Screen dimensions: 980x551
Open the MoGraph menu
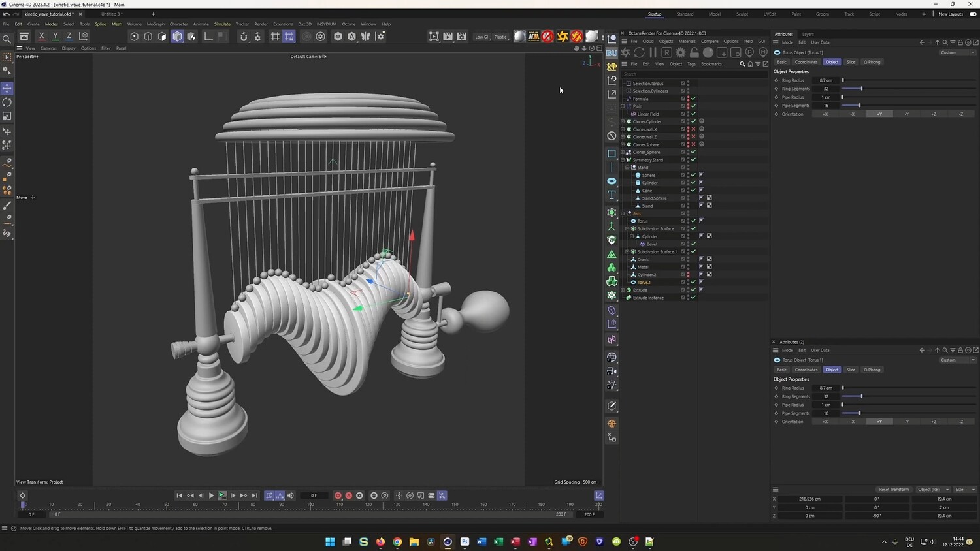[x=155, y=24]
